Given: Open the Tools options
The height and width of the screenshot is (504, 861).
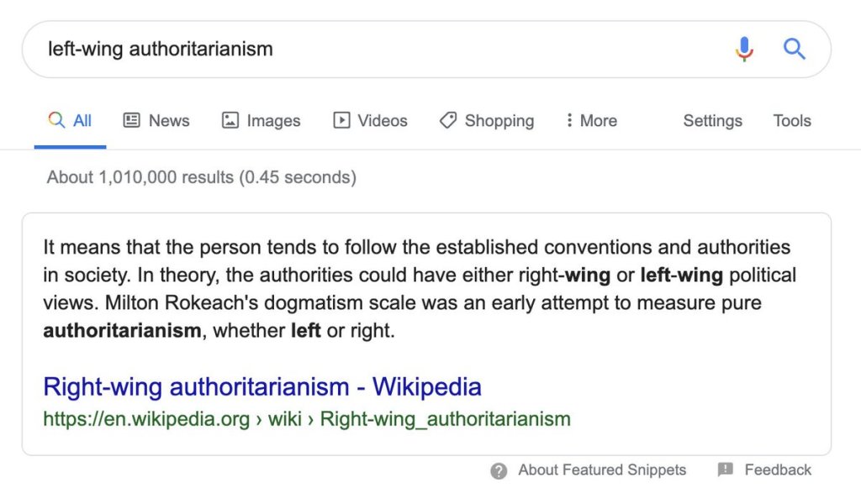Looking at the screenshot, I should (x=792, y=120).
